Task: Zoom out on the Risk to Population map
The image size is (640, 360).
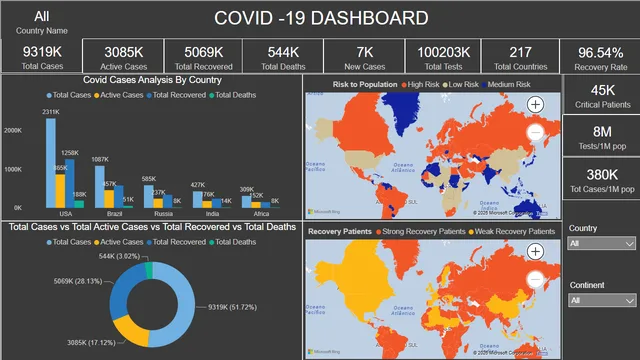Action: [535, 132]
